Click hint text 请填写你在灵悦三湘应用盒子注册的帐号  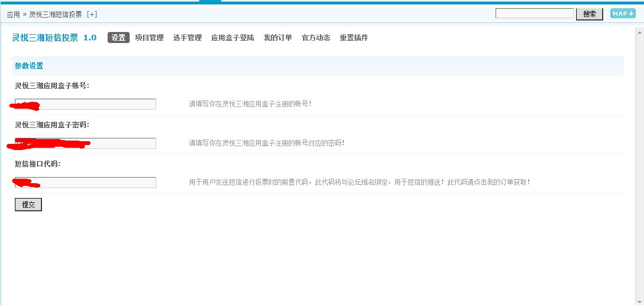pos(250,104)
